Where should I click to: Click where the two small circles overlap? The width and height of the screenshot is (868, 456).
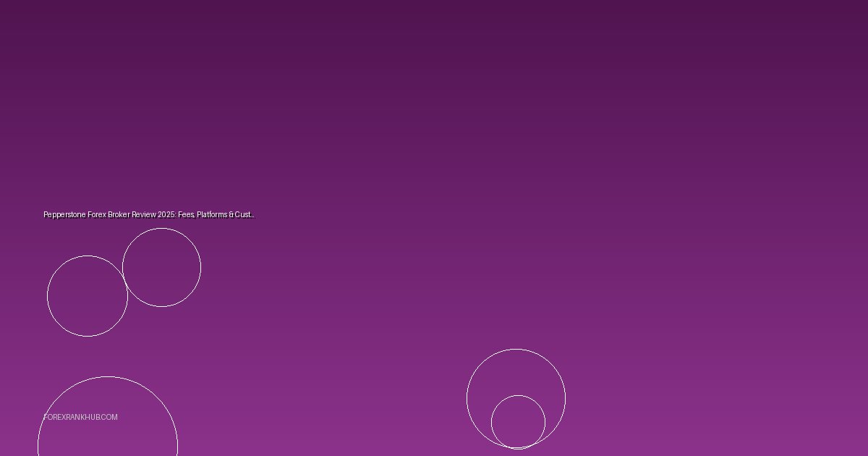pos(125,280)
